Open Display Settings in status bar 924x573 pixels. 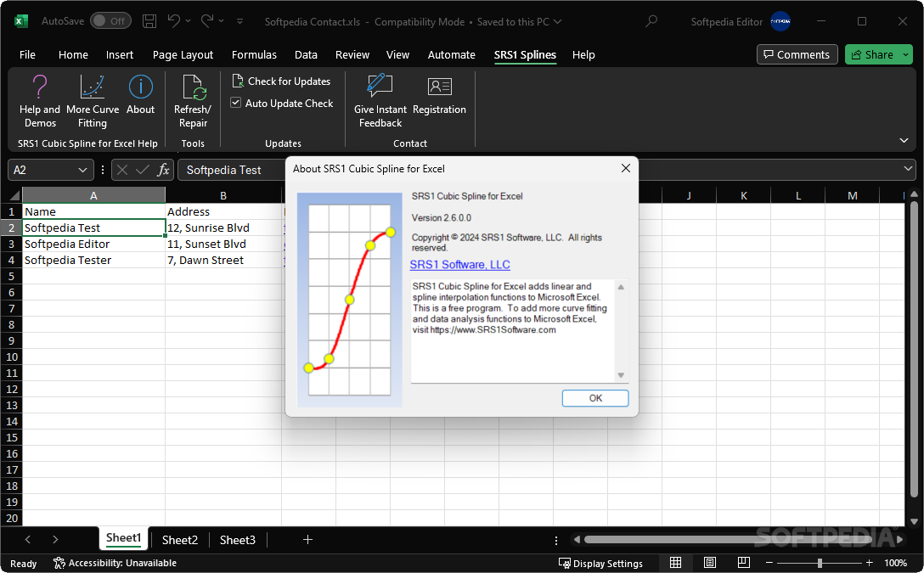600,564
